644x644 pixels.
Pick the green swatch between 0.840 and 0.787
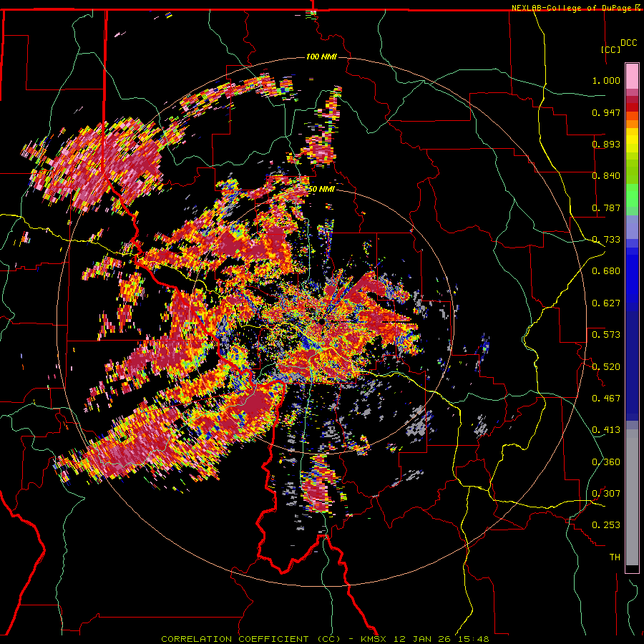(632, 195)
